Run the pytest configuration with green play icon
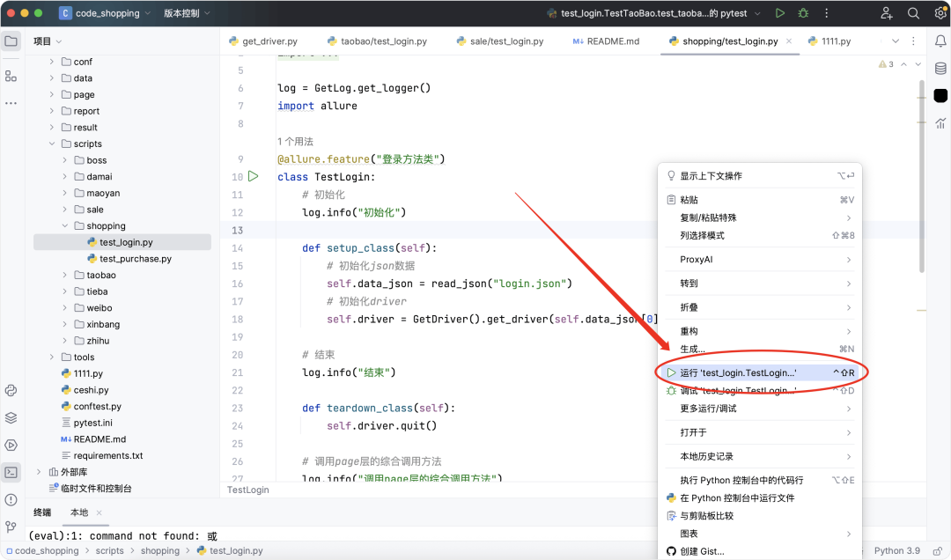 [x=780, y=12]
